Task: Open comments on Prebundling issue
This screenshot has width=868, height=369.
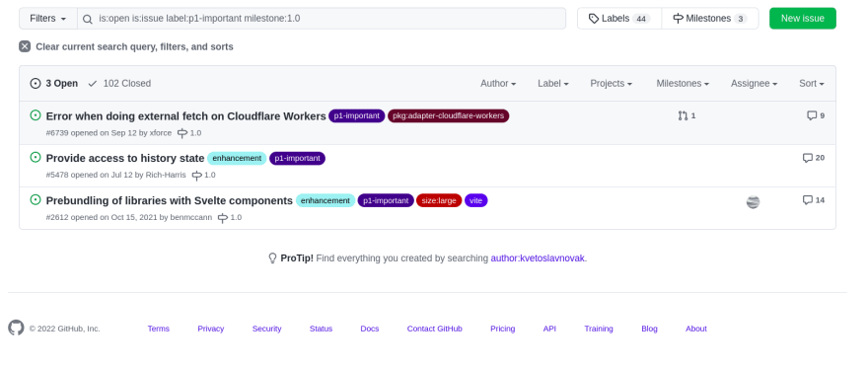Action: (x=814, y=200)
